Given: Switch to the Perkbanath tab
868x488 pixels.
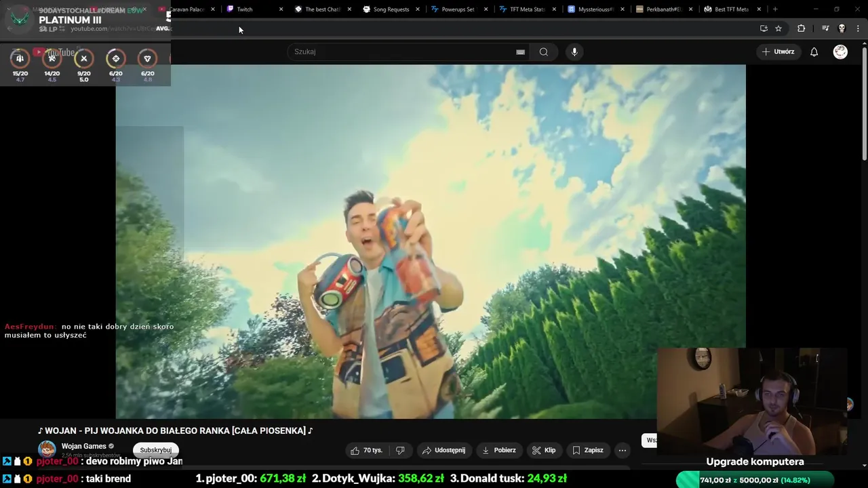Looking at the screenshot, I should click(x=663, y=9).
